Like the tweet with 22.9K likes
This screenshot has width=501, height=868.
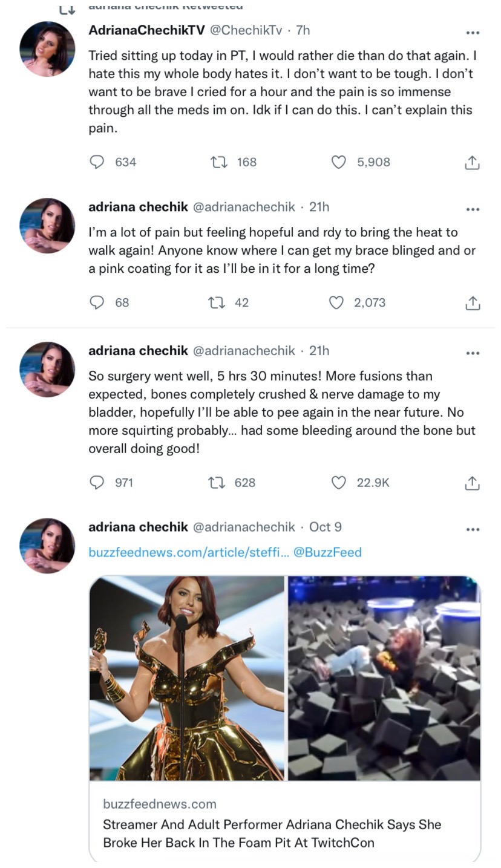[338, 483]
